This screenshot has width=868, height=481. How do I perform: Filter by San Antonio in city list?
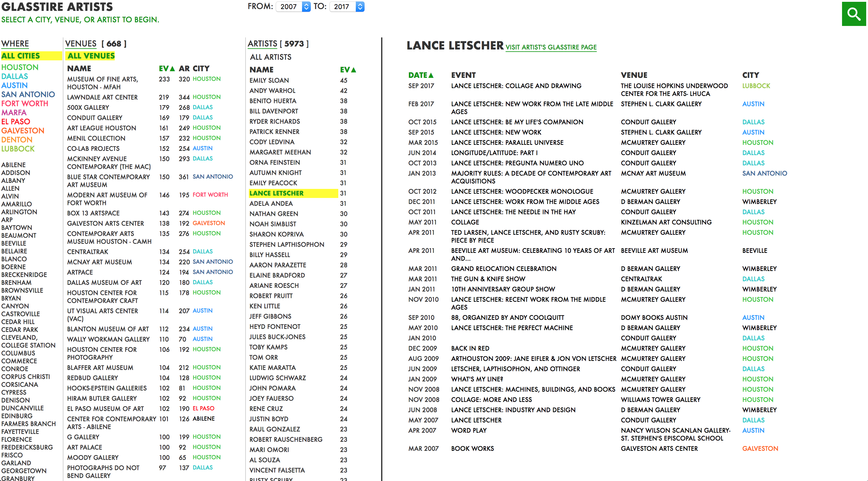pyautogui.click(x=28, y=94)
